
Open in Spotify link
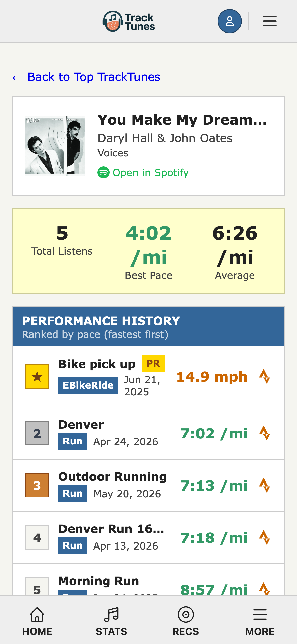click(x=143, y=173)
